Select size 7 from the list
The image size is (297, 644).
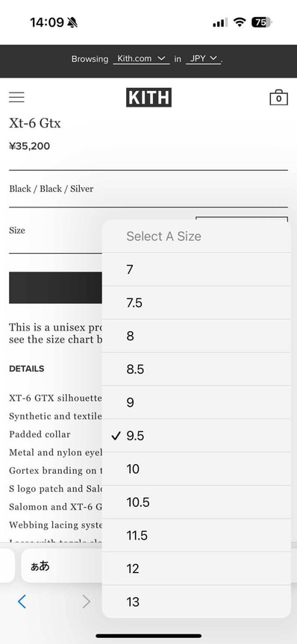pyautogui.click(x=196, y=269)
